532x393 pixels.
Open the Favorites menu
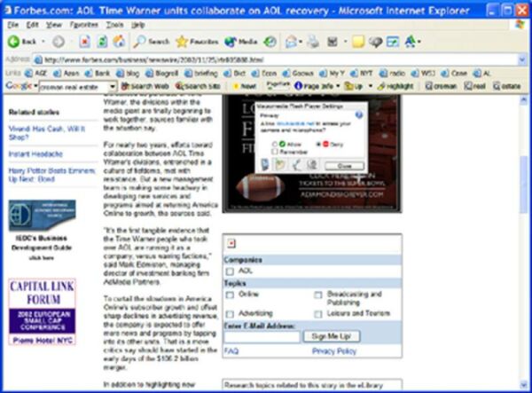[x=84, y=25]
